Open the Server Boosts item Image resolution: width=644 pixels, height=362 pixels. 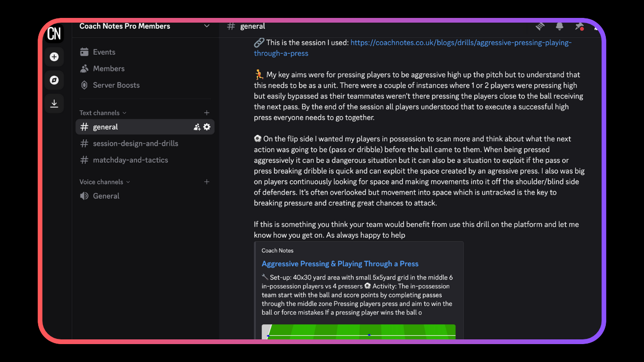[116, 85]
